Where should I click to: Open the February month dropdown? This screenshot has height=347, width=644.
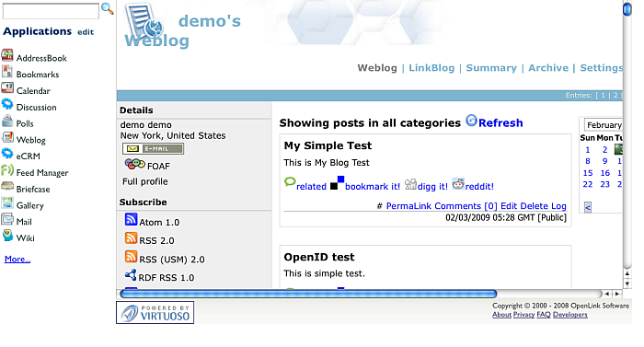coord(603,124)
